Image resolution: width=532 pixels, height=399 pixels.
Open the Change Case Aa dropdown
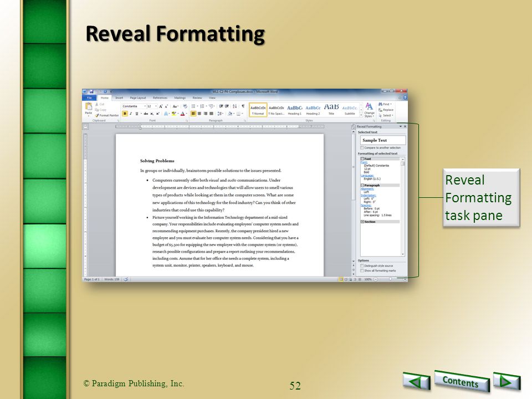point(176,106)
